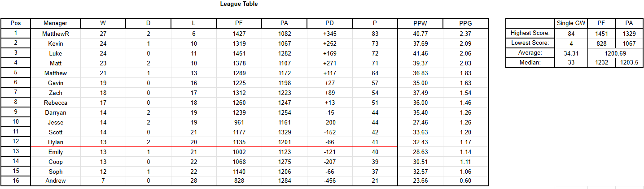Click the League Table title
Screen dimensions: 644x189
[x=239, y=4]
